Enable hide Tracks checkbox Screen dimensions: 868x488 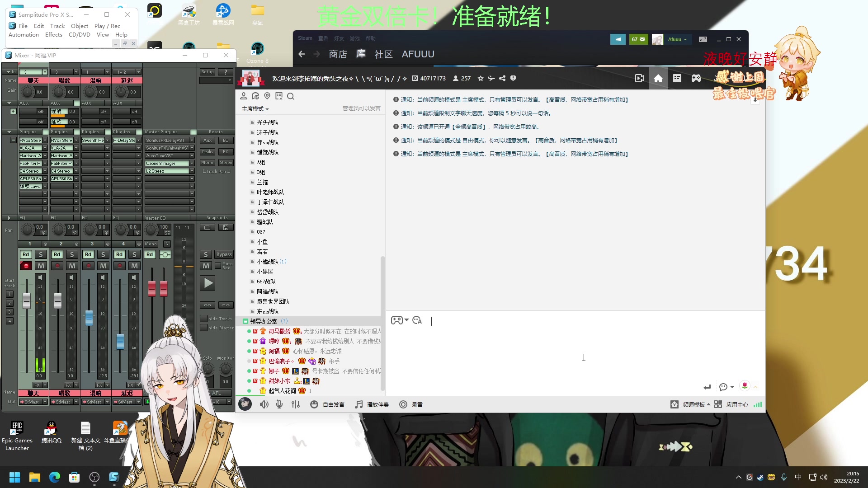coord(204,319)
